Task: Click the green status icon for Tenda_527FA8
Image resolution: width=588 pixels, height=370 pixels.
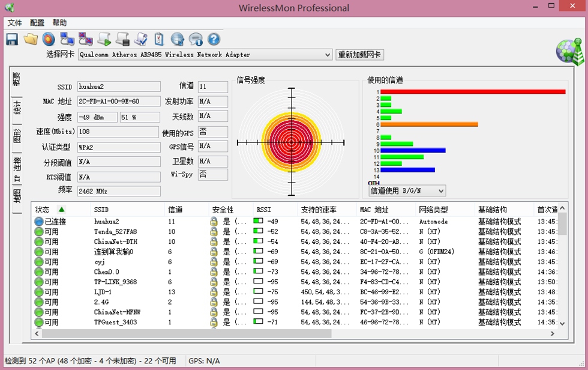Action: (38, 231)
